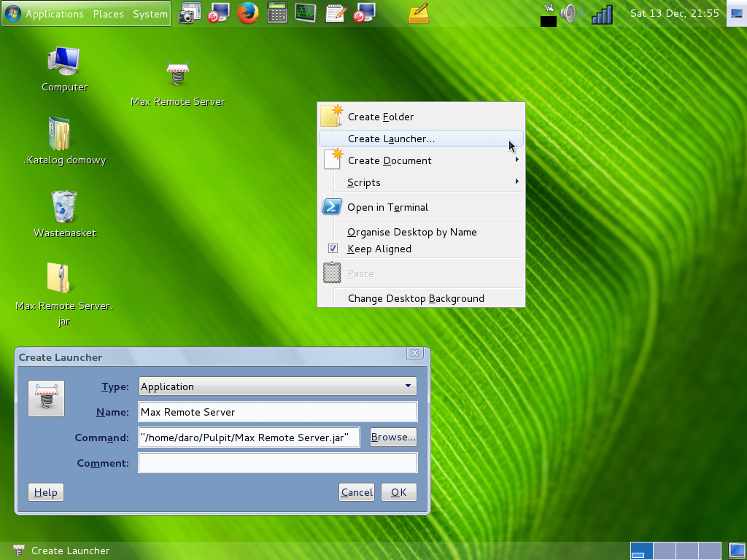Confirm the launcher with OK button
The width and height of the screenshot is (747, 560).
[398, 492]
